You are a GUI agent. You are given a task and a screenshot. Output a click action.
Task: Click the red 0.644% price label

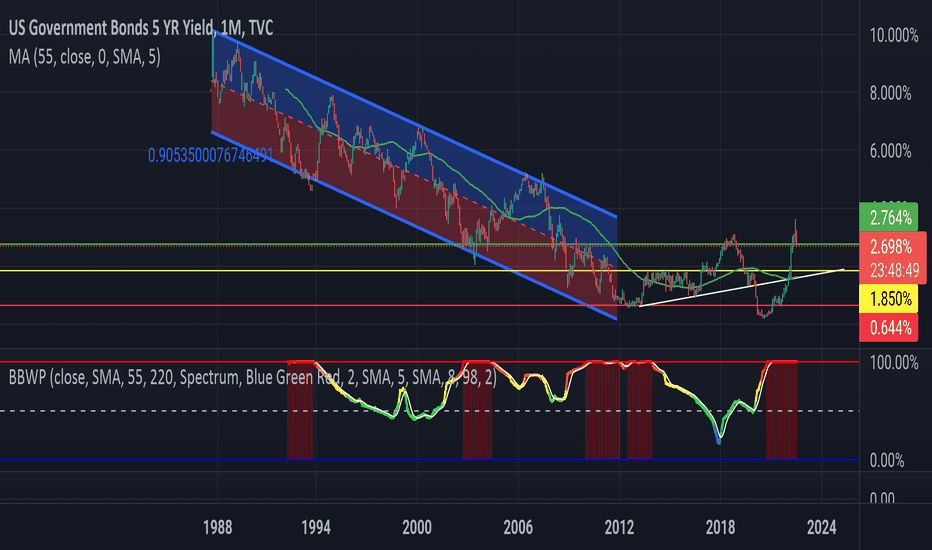pyautogui.click(x=889, y=328)
